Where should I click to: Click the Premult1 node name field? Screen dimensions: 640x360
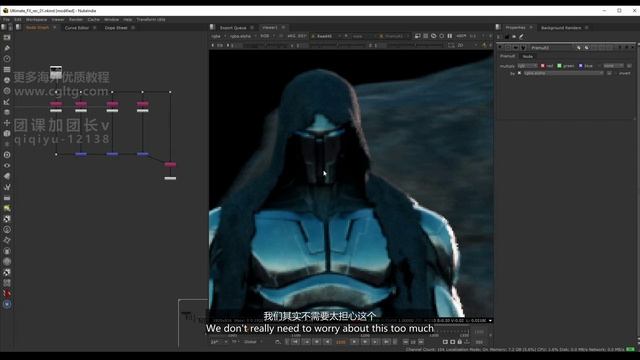tap(552, 48)
